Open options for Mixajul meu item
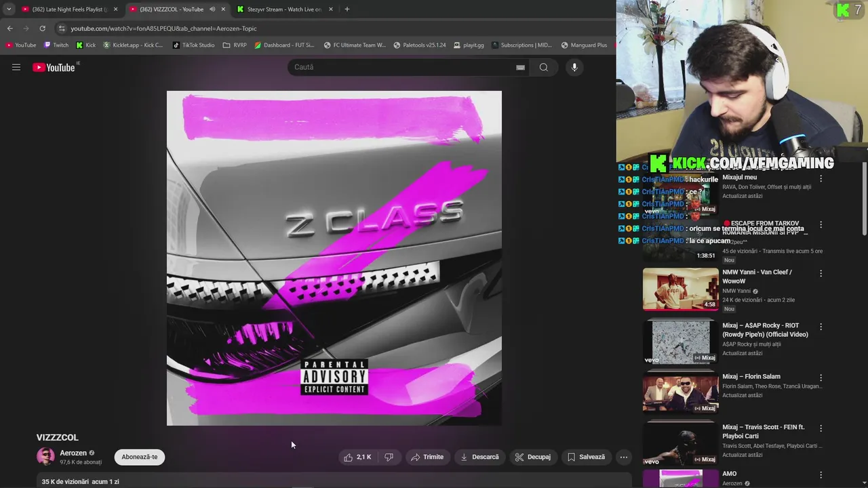The image size is (868, 488). 821,179
